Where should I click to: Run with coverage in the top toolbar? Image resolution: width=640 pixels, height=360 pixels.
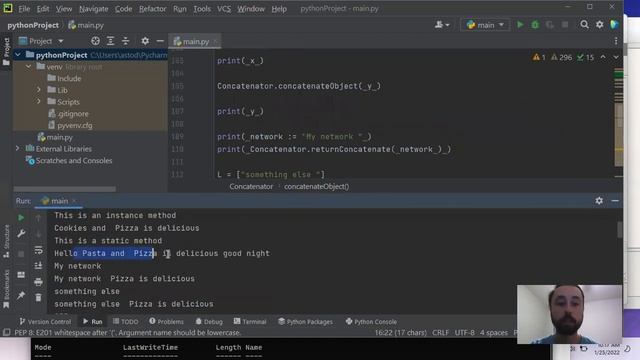coord(550,25)
